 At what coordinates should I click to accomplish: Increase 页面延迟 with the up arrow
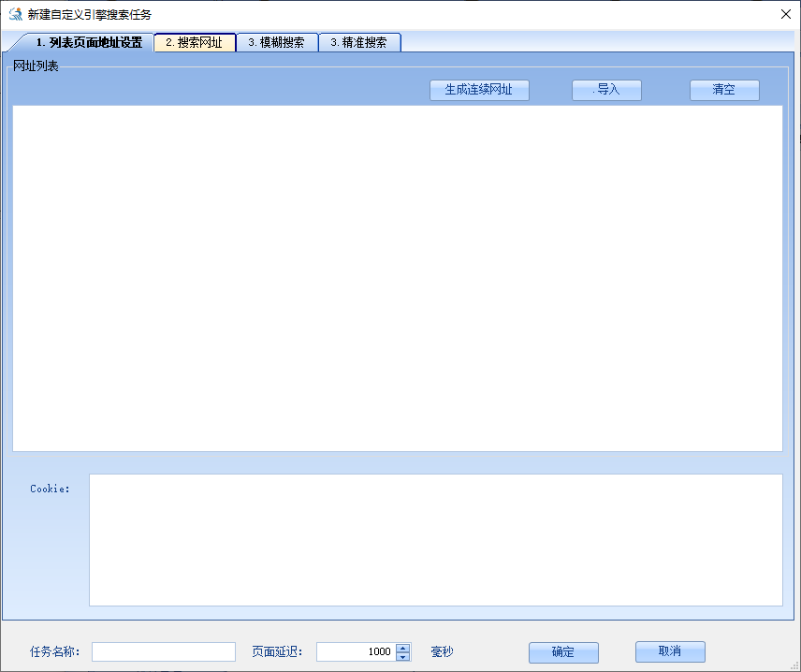[x=403, y=648]
